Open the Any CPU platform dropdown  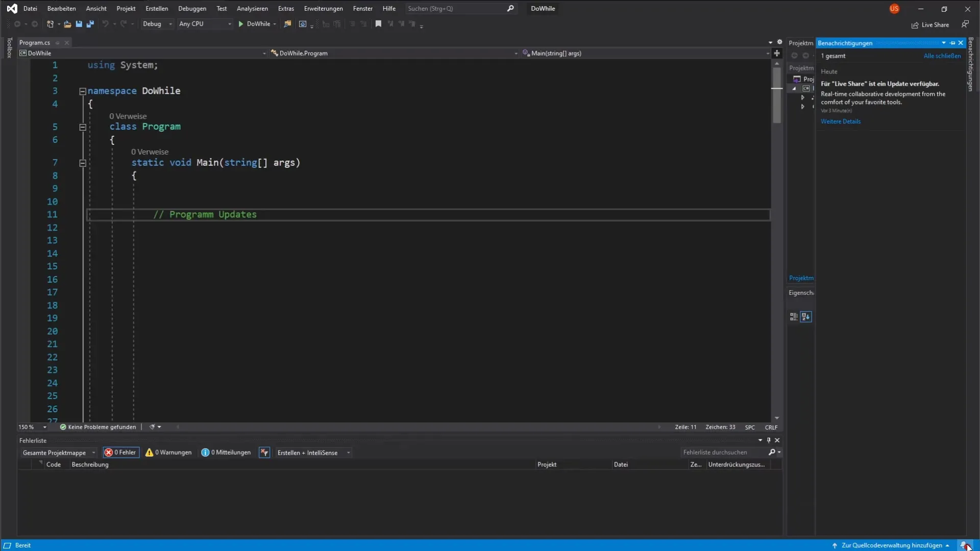(x=205, y=24)
